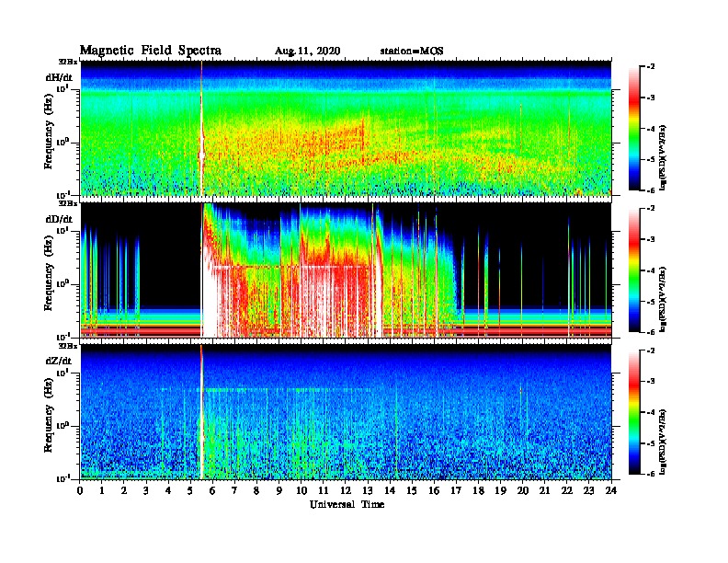Click the "-6" tick on dZ/dt color scale

(x=652, y=474)
